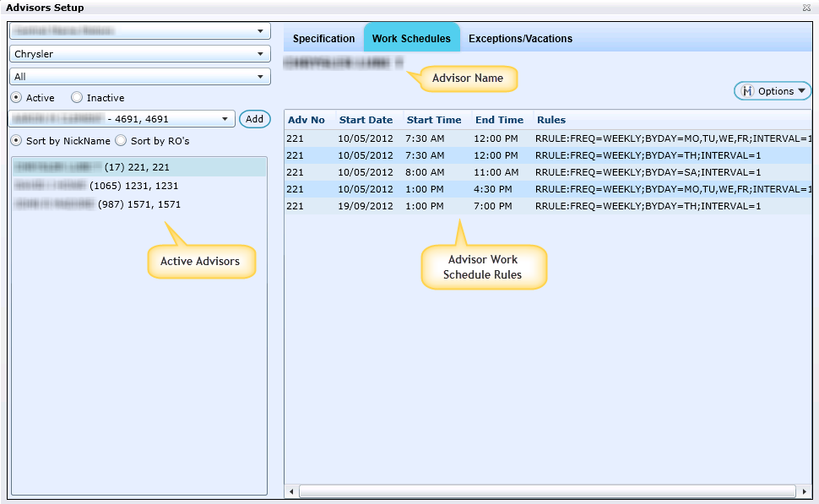This screenshot has width=819, height=504.
Task: Click the horizontal scrollbar right arrow
Action: (x=805, y=490)
